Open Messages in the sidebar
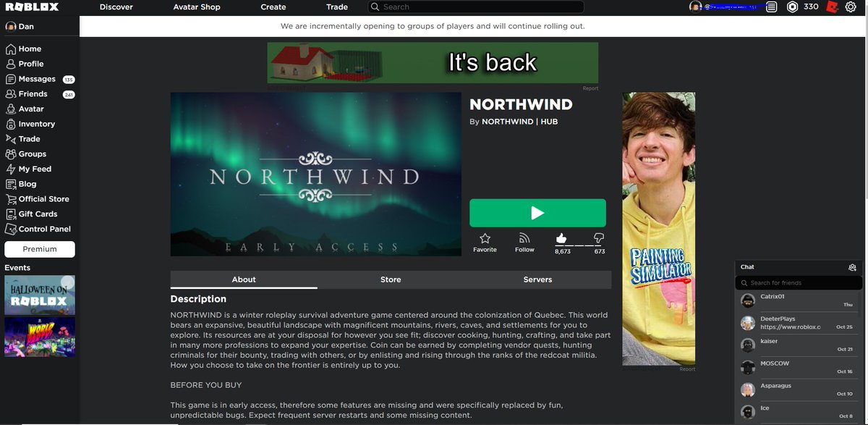 (x=30, y=79)
